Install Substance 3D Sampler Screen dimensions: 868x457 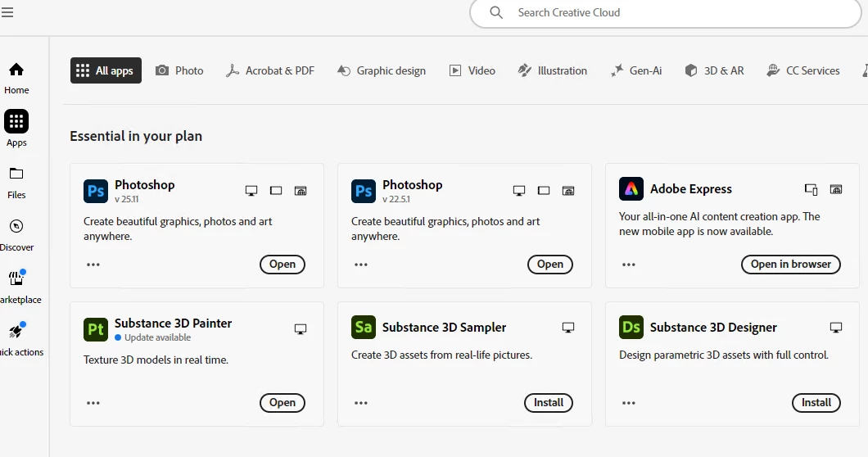[x=549, y=403]
